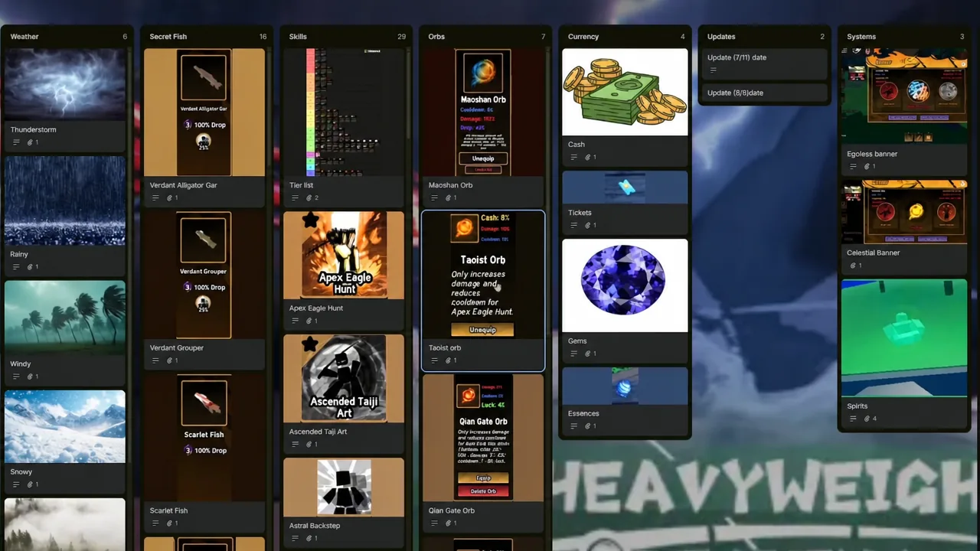This screenshot has width=980, height=551.
Task: Click the description icon on Update (7/11) date card
Action: point(714,70)
